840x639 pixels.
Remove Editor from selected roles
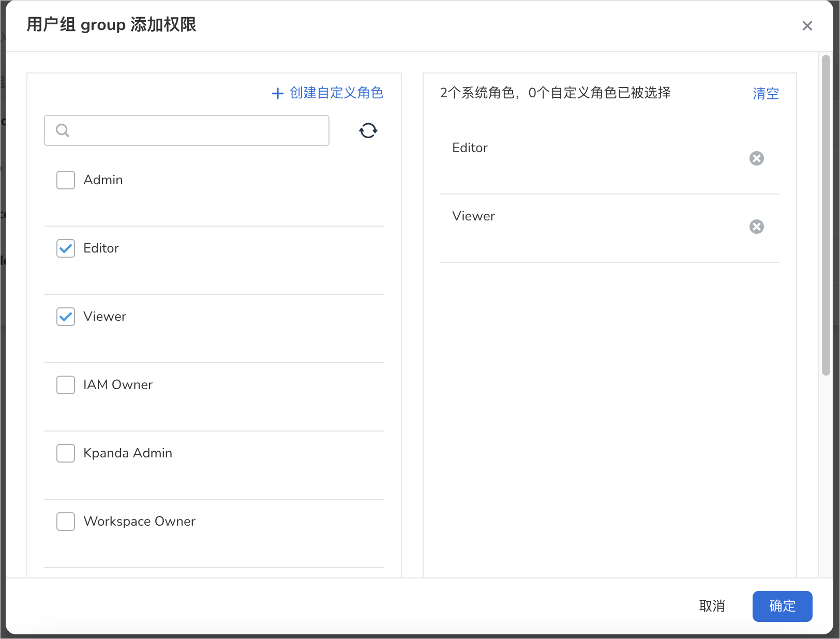[757, 158]
